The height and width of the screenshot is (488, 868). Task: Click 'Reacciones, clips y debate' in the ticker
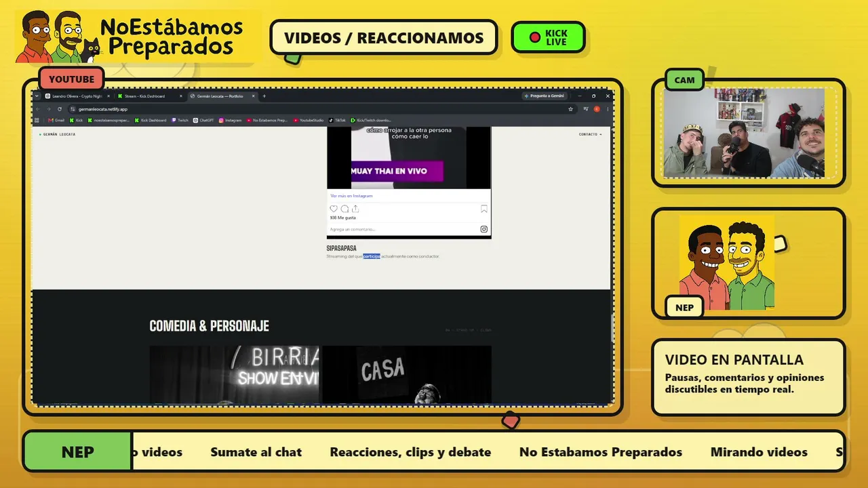pyautogui.click(x=410, y=452)
